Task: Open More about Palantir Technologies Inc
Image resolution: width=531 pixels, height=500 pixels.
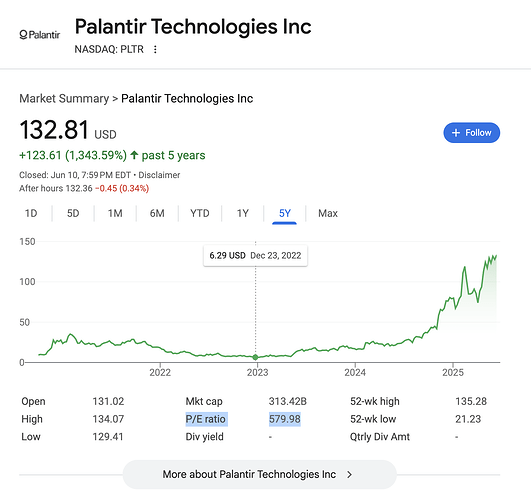Action: pos(259,475)
